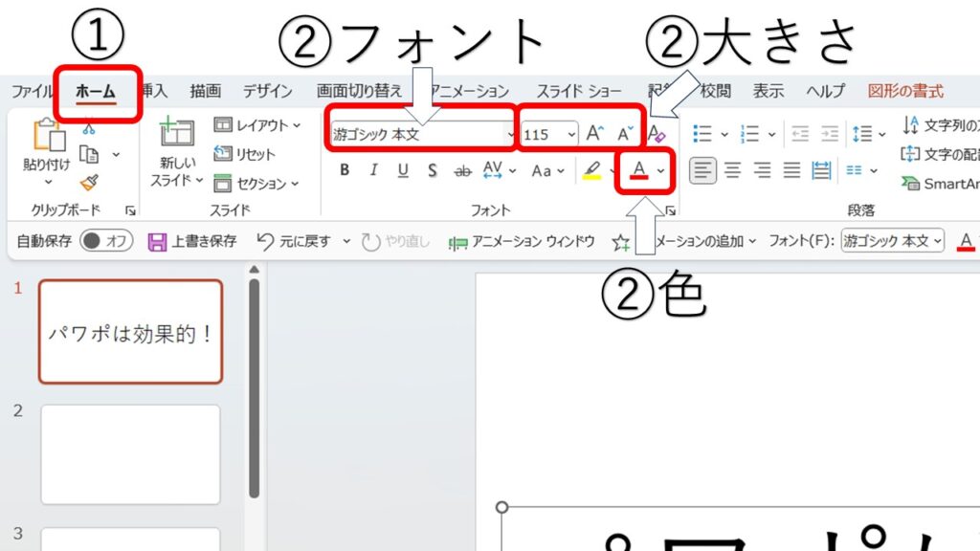This screenshot has width=980, height=551.
Task: Toggle left text alignment
Action: pos(702,170)
